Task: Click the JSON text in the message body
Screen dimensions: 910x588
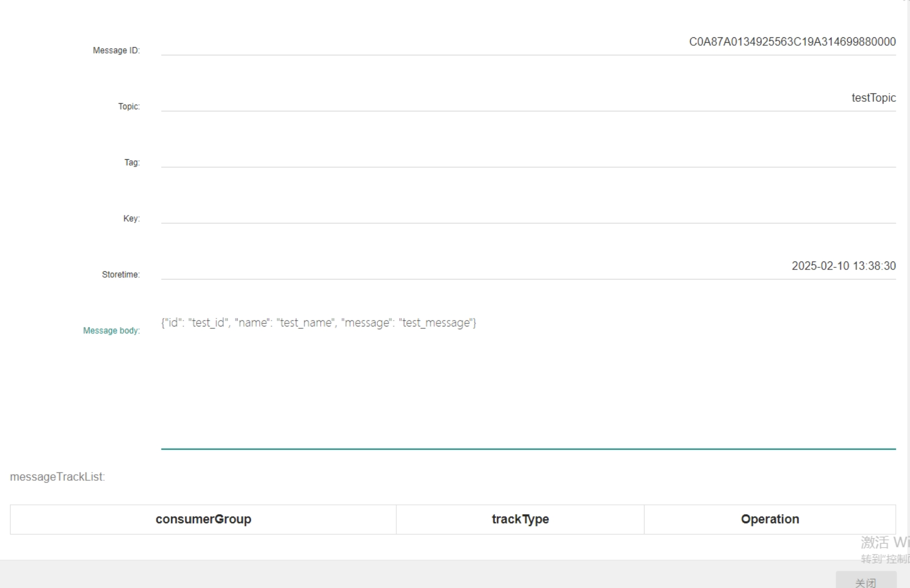Action: click(x=318, y=322)
